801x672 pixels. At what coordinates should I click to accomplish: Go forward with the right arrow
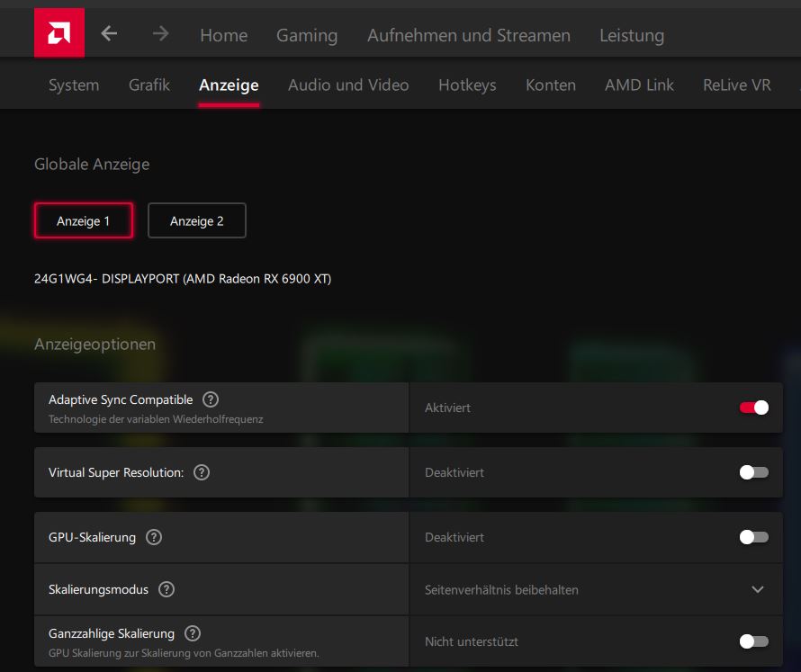[160, 33]
